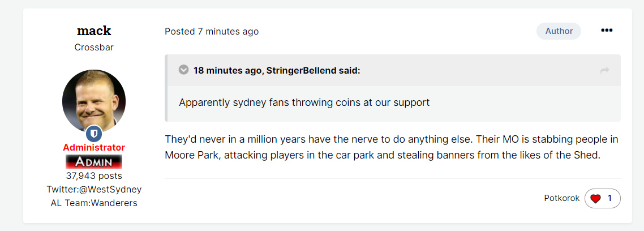The height and width of the screenshot is (231, 644).
Task: Click the 37,943 posts count
Action: tap(94, 176)
